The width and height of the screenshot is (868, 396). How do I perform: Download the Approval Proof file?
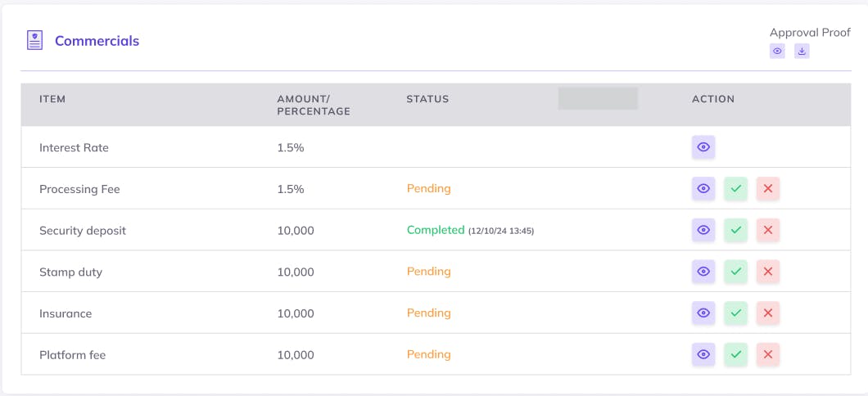tap(802, 51)
